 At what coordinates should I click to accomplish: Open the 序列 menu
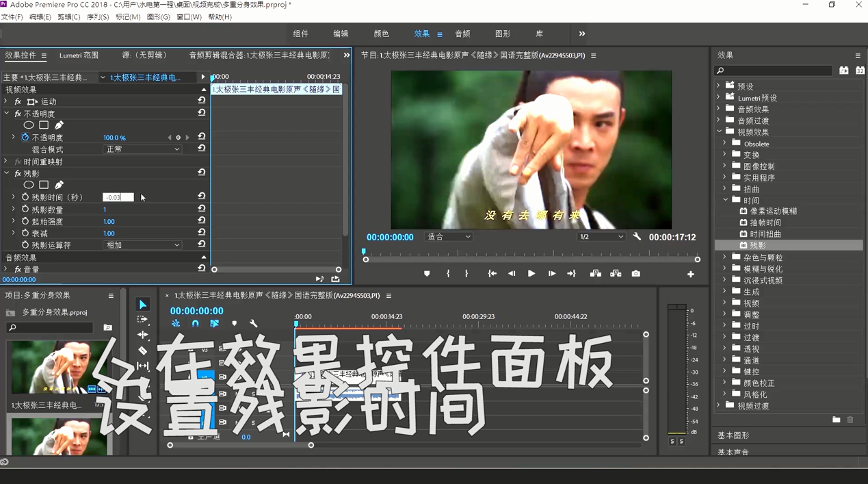click(98, 17)
